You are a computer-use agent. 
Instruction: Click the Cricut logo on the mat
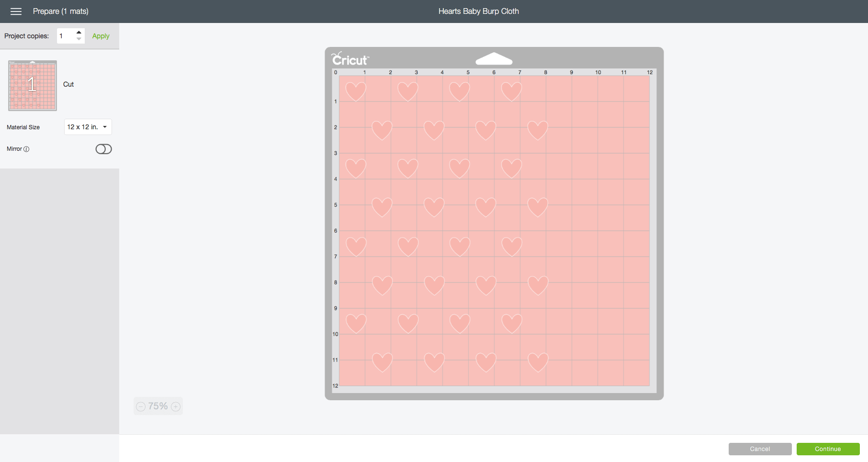point(350,59)
